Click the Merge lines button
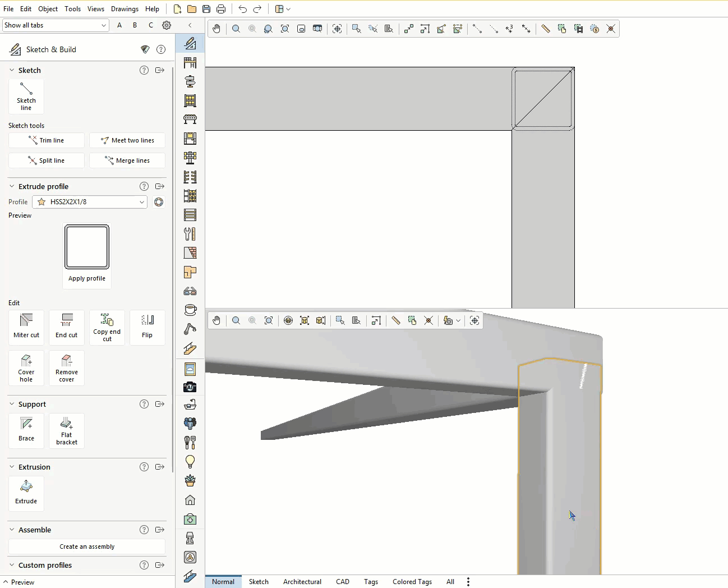Viewport: 728px width, 588px height. [x=127, y=160]
